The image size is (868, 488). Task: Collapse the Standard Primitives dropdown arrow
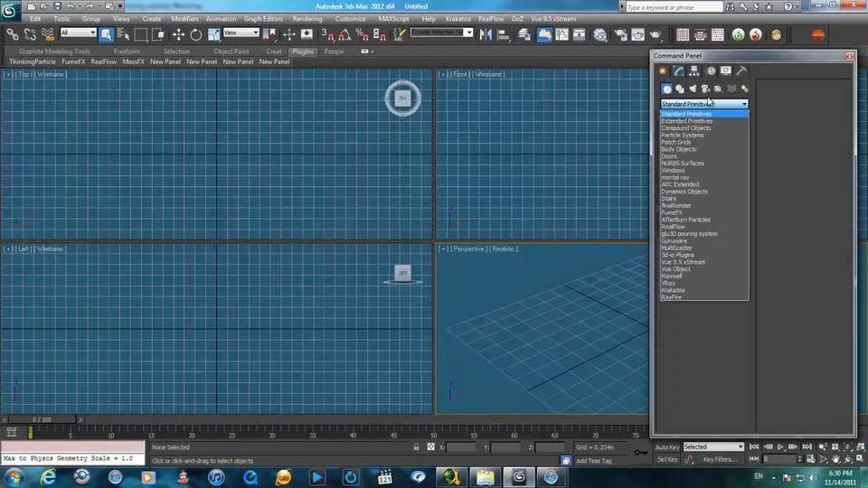744,104
